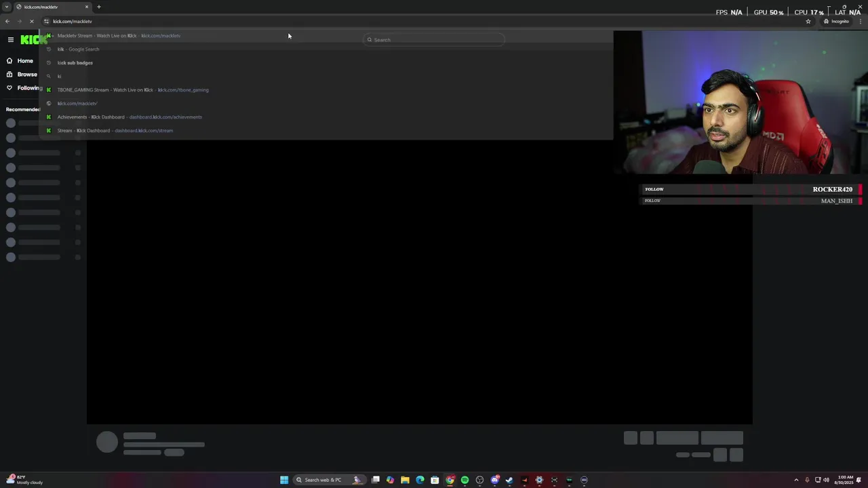
Task: Select the 'ki' search suggestion
Action: coord(325,76)
